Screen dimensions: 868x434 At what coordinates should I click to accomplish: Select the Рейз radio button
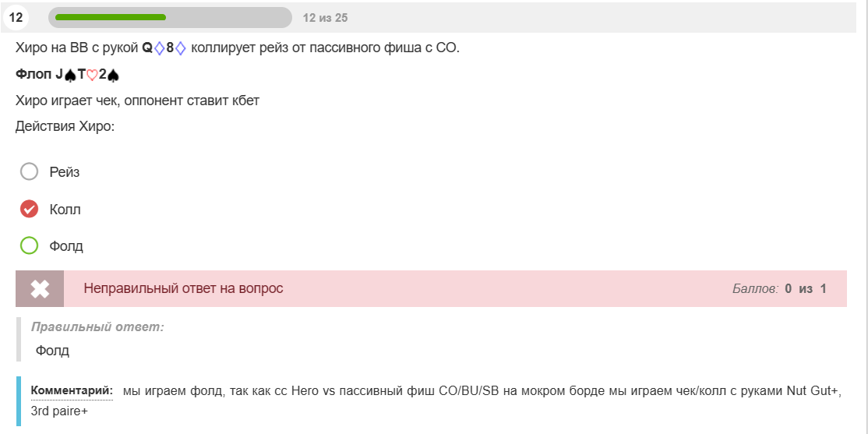coord(29,171)
